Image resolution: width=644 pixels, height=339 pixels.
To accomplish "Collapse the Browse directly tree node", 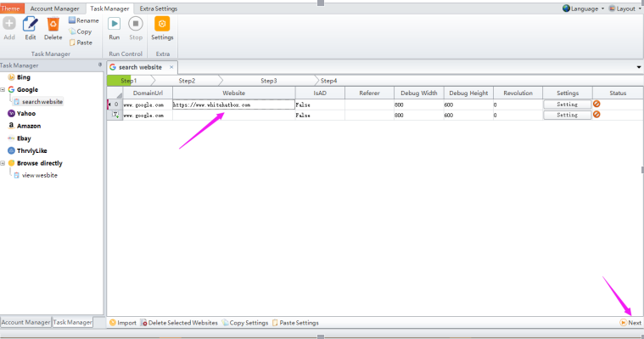I will click(x=3, y=163).
